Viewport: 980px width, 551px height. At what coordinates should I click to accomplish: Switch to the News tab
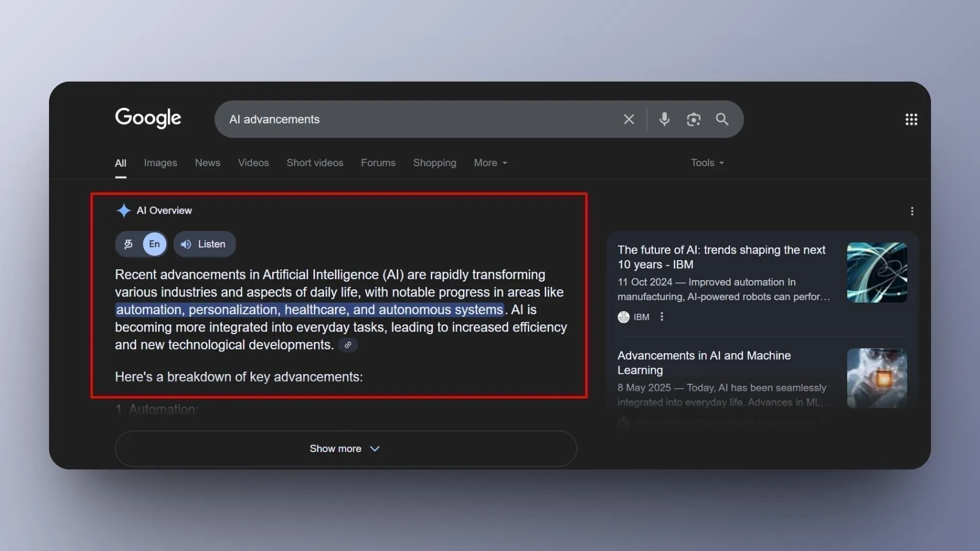[x=207, y=163]
